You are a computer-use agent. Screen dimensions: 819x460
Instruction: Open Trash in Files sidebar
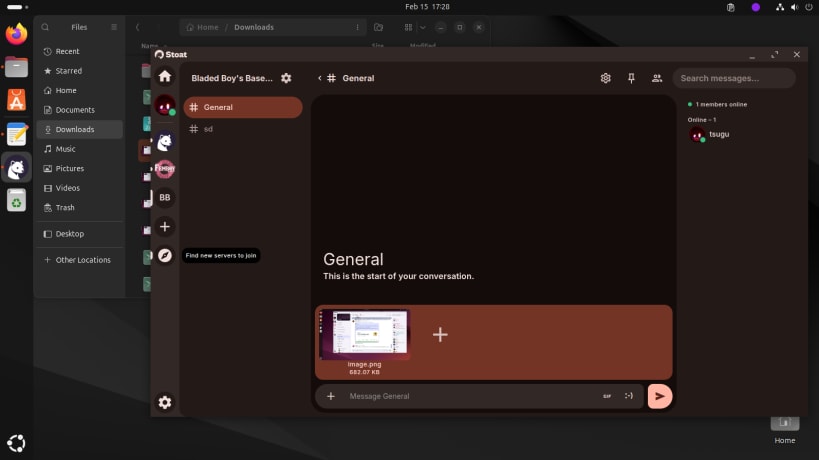point(79,207)
